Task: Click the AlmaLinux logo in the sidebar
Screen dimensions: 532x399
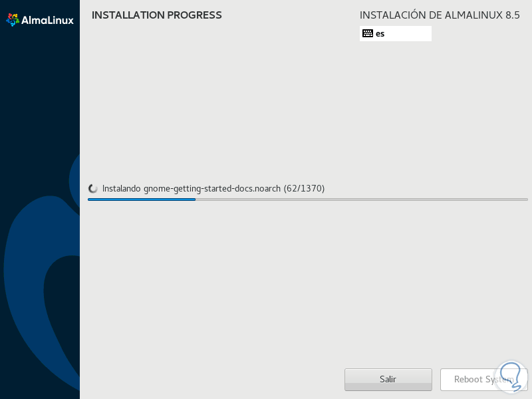Action: pos(40,20)
